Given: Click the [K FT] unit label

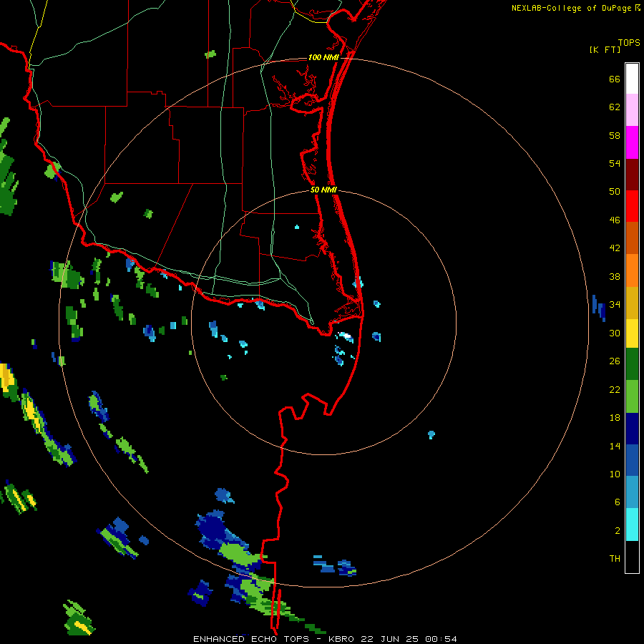Looking at the screenshot, I should [x=605, y=50].
